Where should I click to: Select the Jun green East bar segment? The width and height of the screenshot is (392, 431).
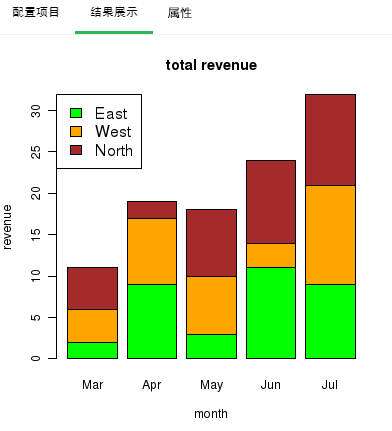pos(271,313)
